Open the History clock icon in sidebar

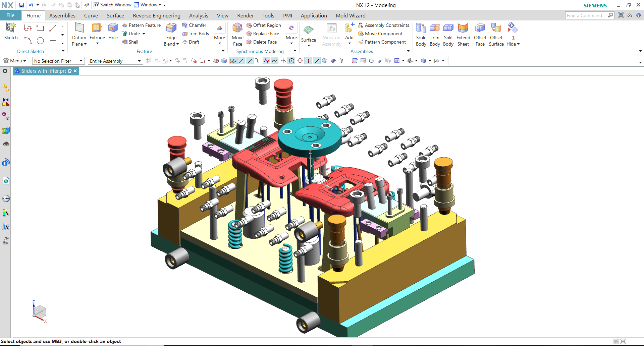6,198
